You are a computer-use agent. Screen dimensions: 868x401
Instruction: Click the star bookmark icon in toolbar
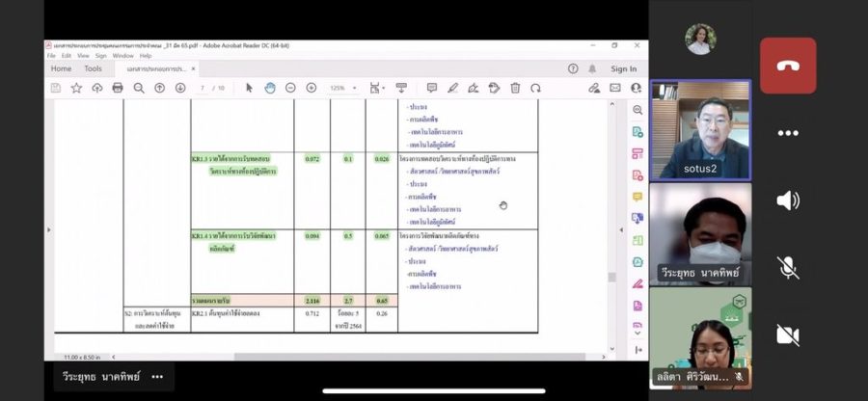click(x=76, y=88)
